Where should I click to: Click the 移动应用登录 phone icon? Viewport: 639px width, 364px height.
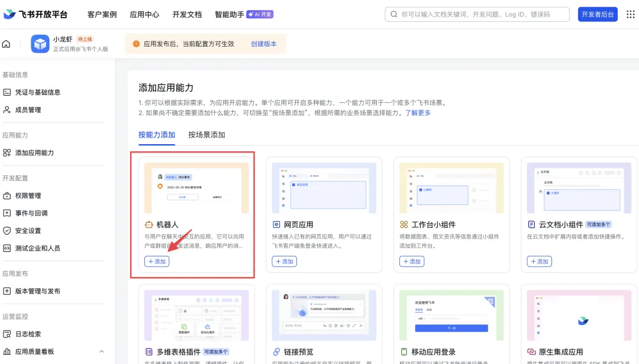404,352
